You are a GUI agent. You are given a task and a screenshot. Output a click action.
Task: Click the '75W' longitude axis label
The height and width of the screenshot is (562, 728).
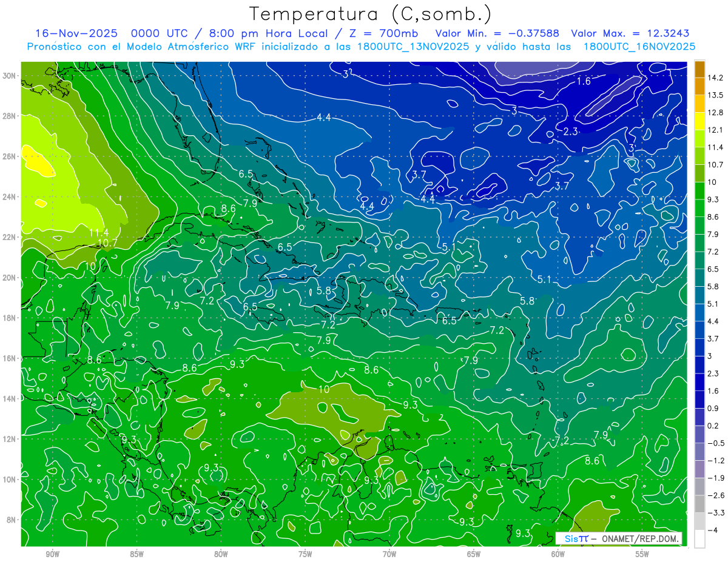click(305, 554)
